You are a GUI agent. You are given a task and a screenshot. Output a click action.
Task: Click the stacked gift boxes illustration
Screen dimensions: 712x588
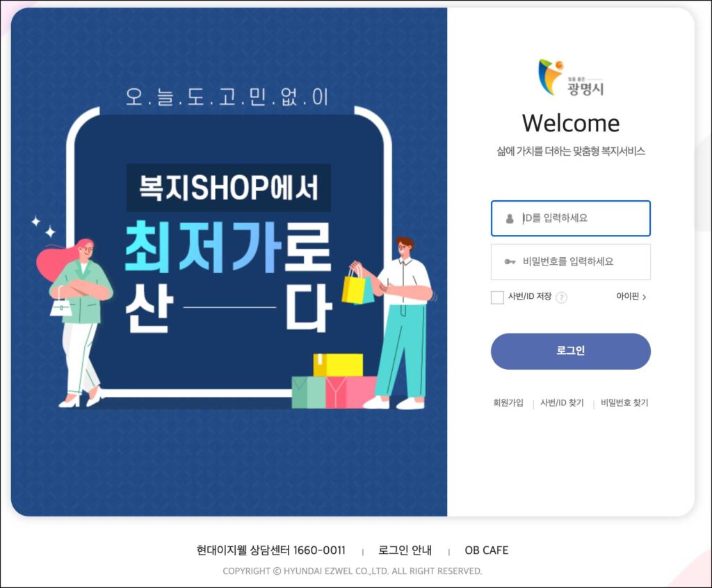click(334, 380)
